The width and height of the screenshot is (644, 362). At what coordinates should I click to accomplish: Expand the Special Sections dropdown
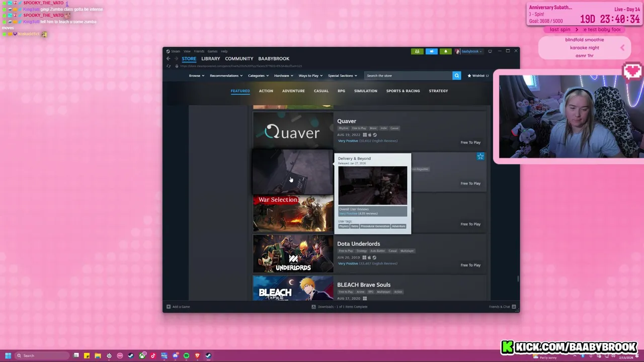tap(342, 75)
